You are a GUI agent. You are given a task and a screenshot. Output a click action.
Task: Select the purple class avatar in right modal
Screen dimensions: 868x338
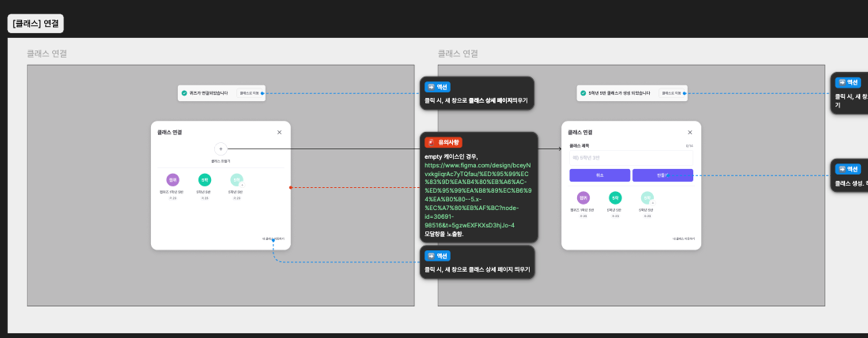[x=583, y=197]
